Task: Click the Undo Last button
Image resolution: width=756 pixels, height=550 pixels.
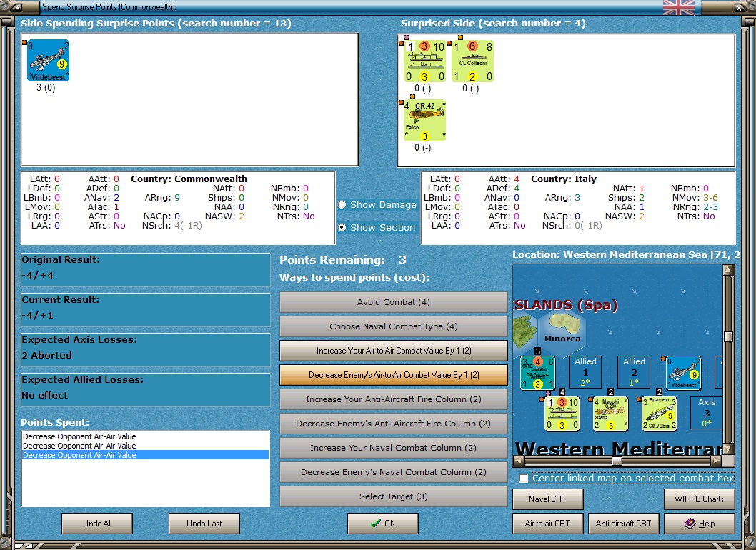Action: coord(204,524)
